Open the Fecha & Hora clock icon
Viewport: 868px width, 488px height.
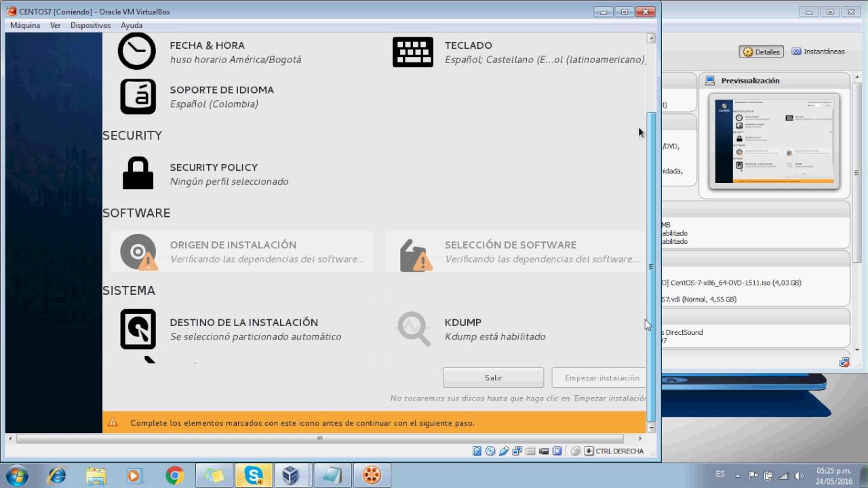[x=137, y=52]
